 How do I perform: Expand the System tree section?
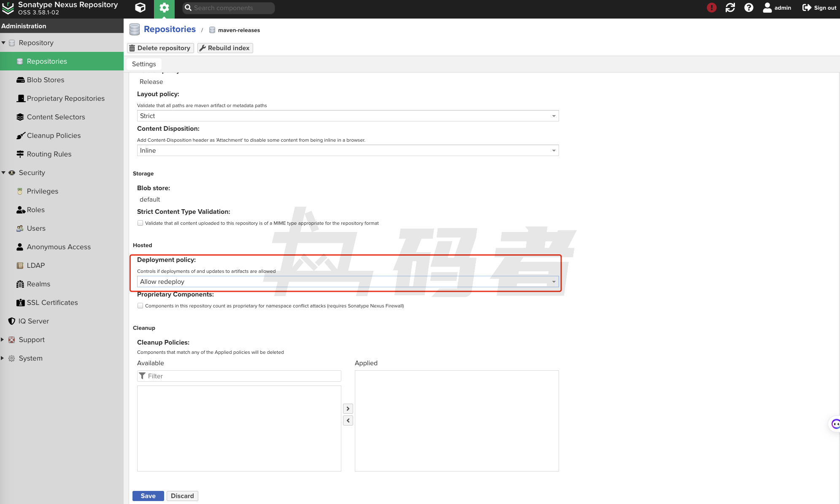coord(3,358)
